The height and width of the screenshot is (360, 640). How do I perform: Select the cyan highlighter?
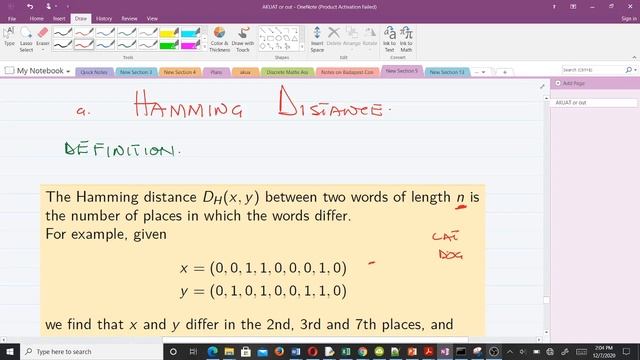click(x=190, y=32)
